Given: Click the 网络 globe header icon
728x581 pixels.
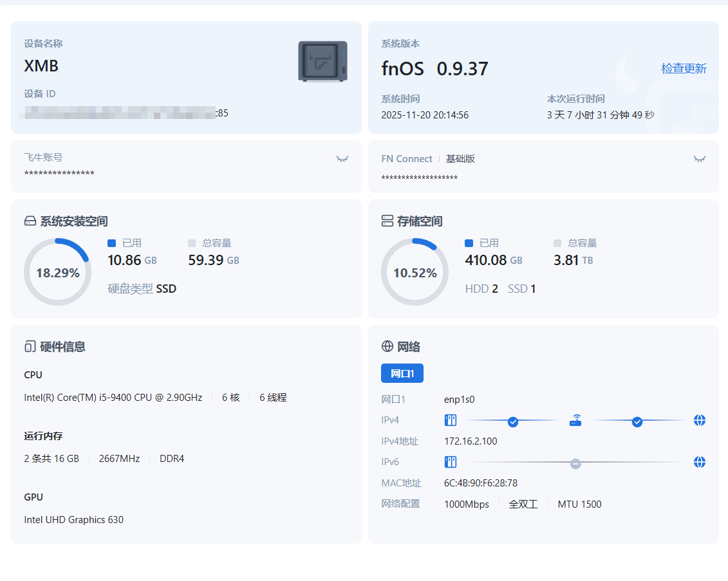Looking at the screenshot, I should tap(387, 347).
